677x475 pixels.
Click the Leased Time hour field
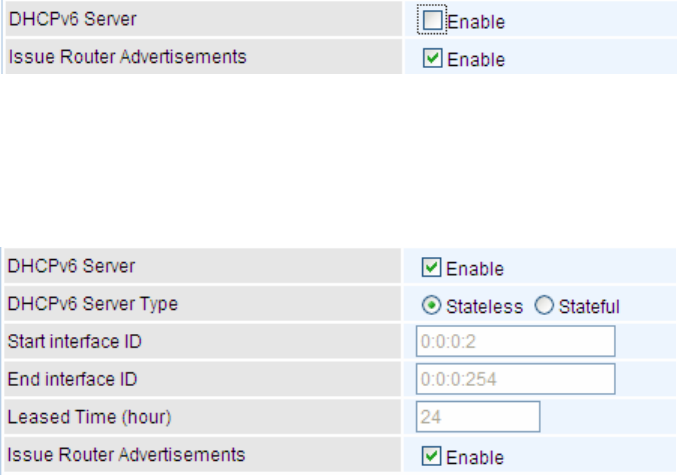pos(478,417)
